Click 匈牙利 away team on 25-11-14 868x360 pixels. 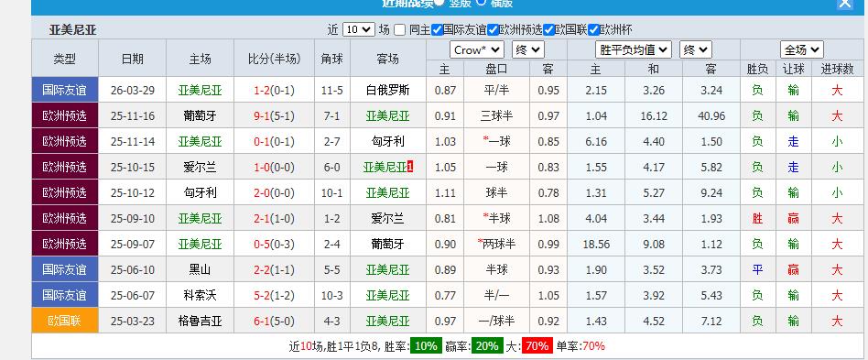click(x=388, y=141)
